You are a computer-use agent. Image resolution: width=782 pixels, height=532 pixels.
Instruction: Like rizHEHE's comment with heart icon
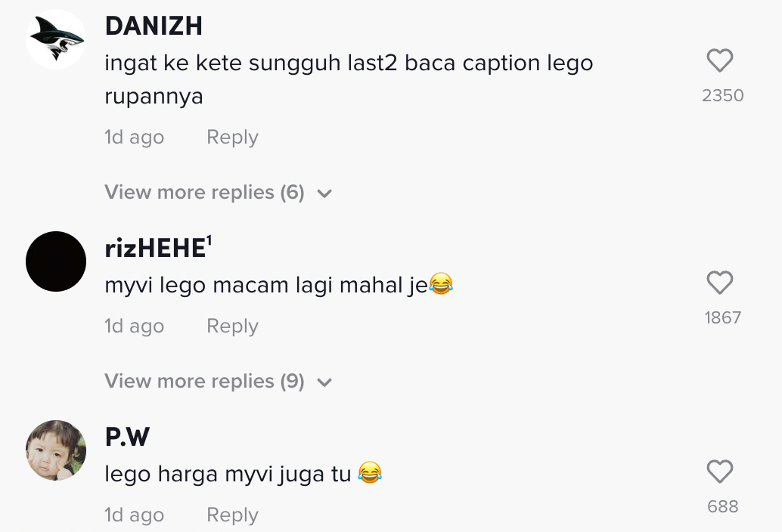[719, 283]
